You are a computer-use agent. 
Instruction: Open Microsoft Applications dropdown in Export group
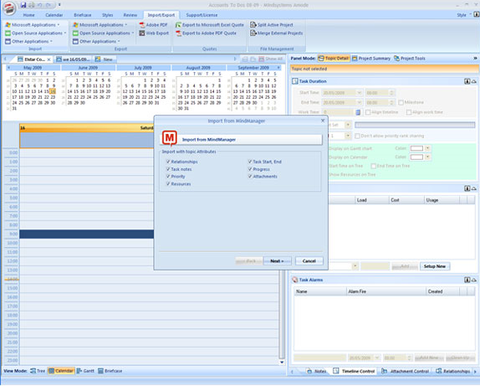tap(100, 25)
